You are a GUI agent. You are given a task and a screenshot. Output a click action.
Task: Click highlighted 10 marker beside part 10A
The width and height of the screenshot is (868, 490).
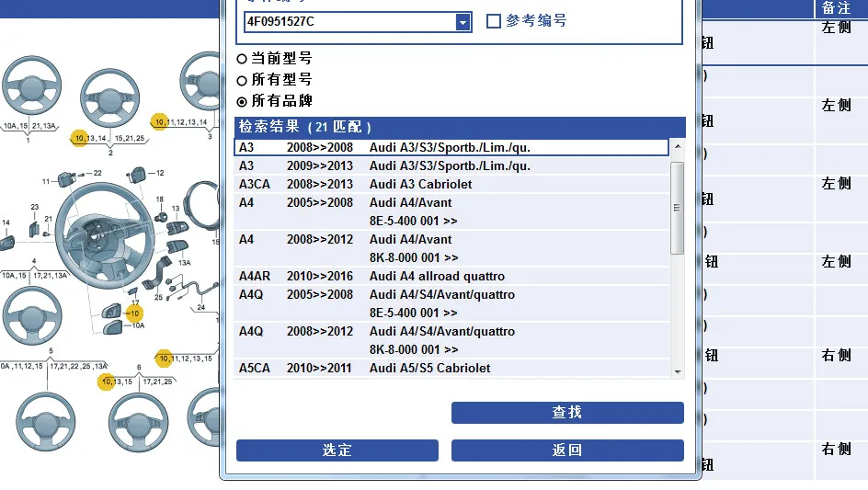[134, 313]
